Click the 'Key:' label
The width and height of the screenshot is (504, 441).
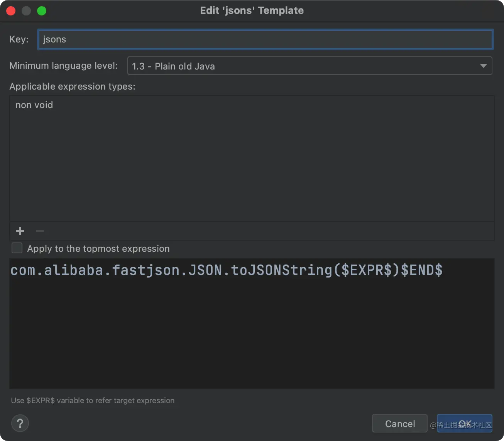tap(19, 39)
